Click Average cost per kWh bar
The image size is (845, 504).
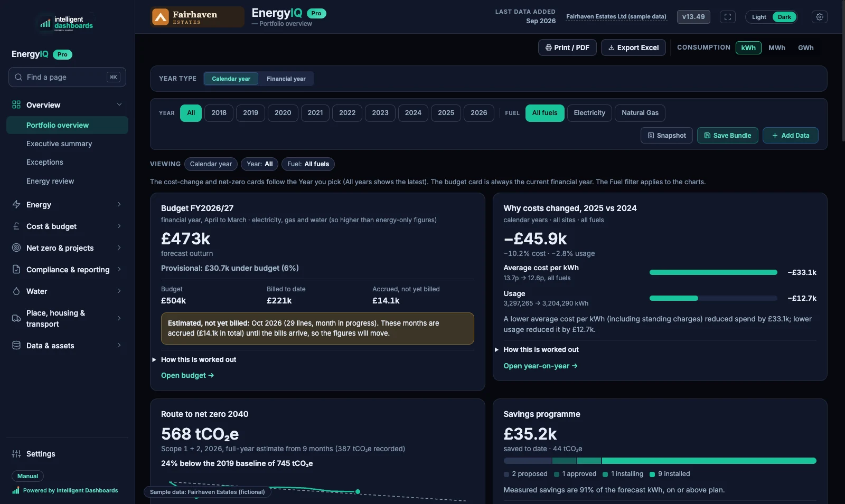(713, 272)
